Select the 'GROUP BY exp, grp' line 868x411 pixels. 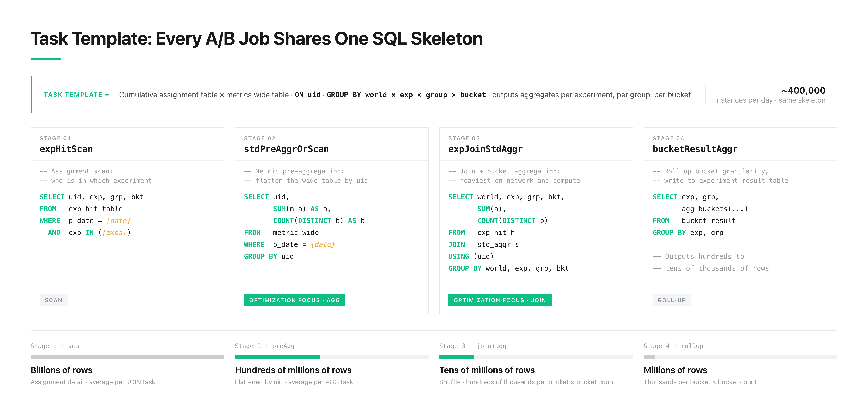(688, 233)
